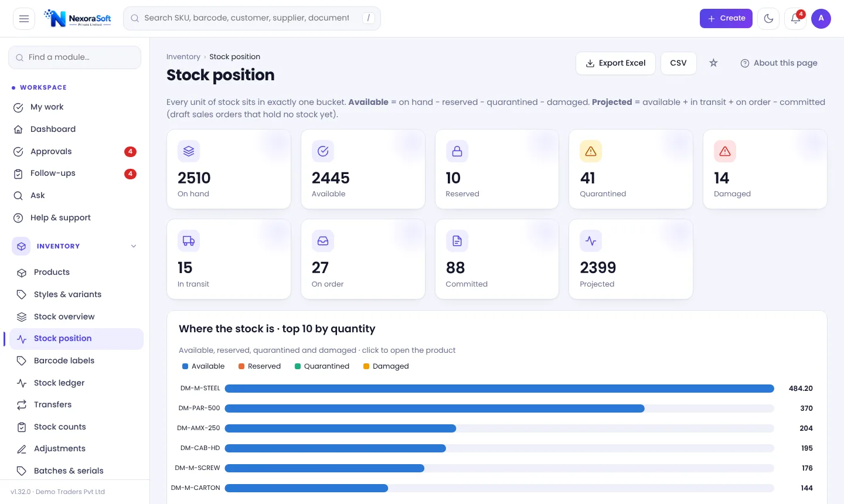
Task: Click DM-M-CARTON label
Action: point(196,488)
